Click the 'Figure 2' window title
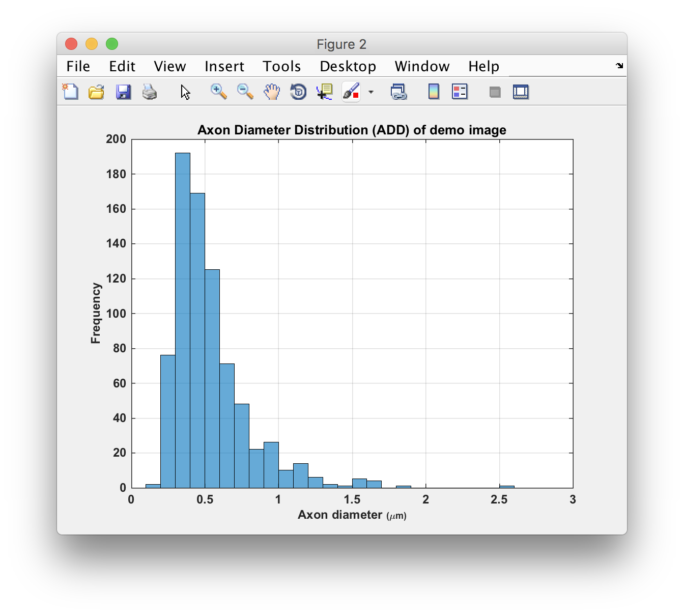 (341, 44)
